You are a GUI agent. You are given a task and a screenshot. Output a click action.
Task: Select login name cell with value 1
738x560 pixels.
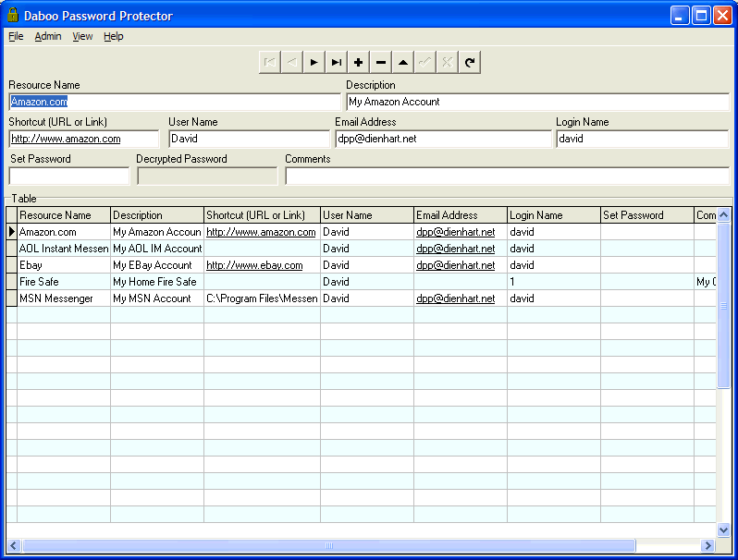(553, 282)
